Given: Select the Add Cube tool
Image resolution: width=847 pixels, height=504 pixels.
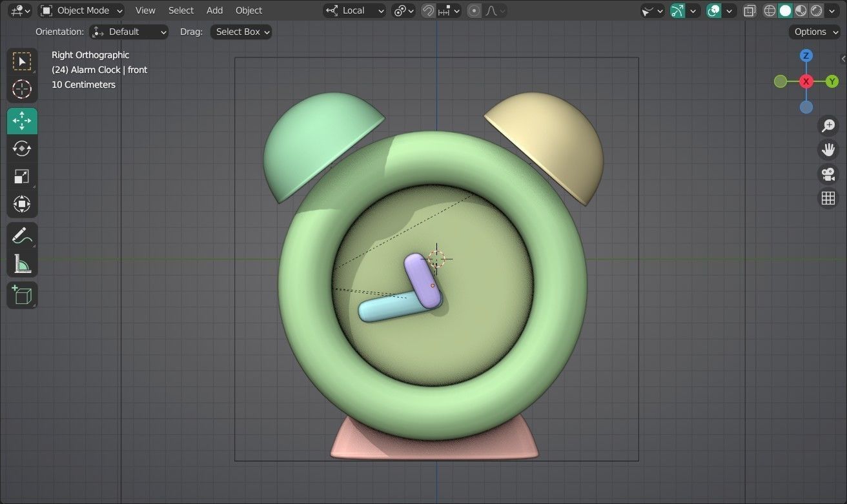Looking at the screenshot, I should tap(21, 295).
